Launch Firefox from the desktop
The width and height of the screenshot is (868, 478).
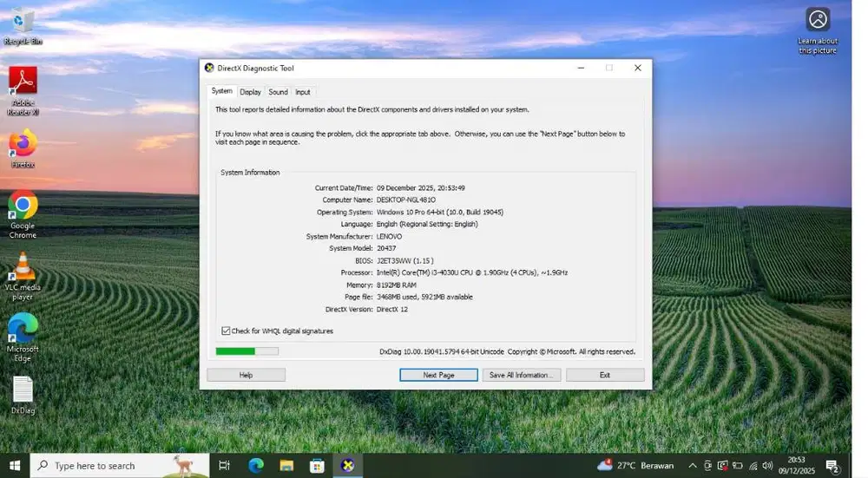coord(23,145)
